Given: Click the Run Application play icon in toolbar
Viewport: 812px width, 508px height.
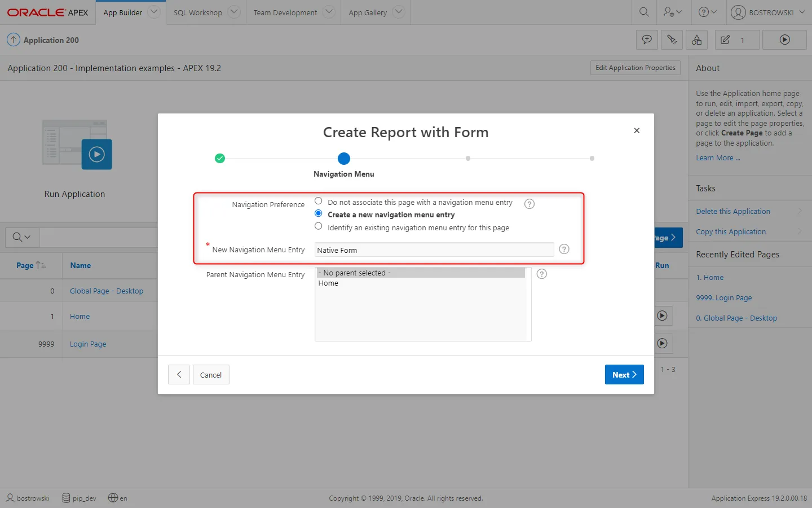Looking at the screenshot, I should pos(784,40).
